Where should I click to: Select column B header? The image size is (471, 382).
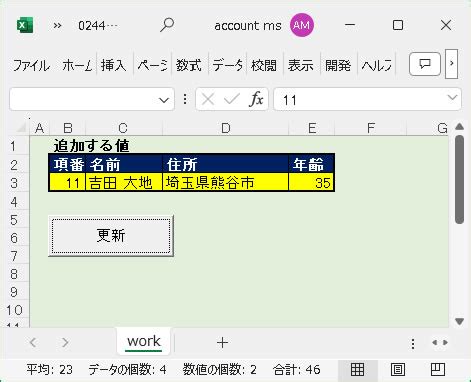(x=68, y=128)
